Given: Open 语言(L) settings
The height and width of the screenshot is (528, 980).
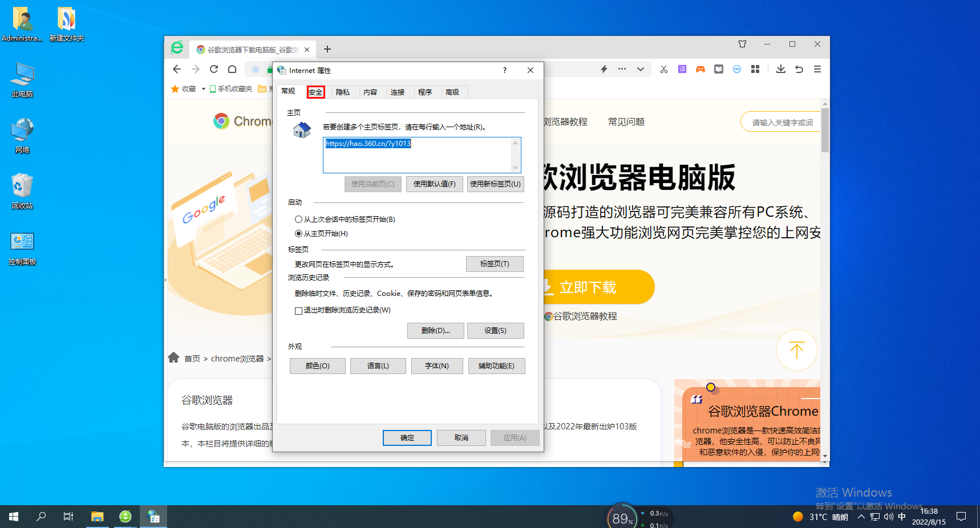Looking at the screenshot, I should pyautogui.click(x=378, y=366).
